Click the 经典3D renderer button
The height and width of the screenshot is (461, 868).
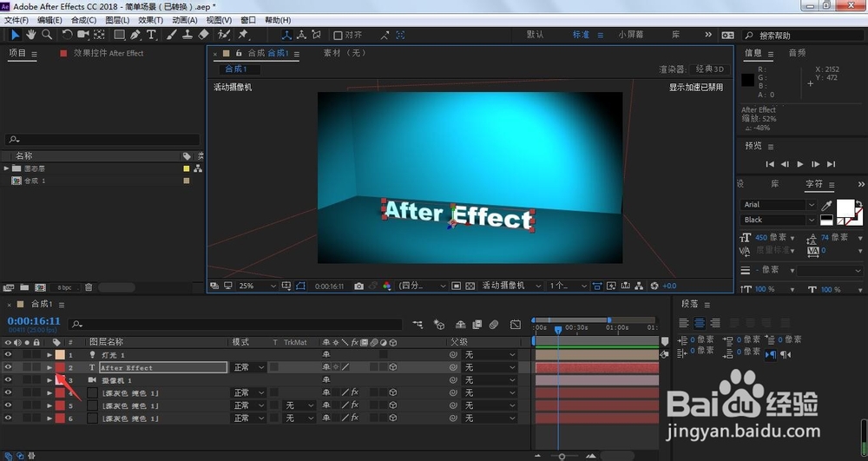coord(710,69)
